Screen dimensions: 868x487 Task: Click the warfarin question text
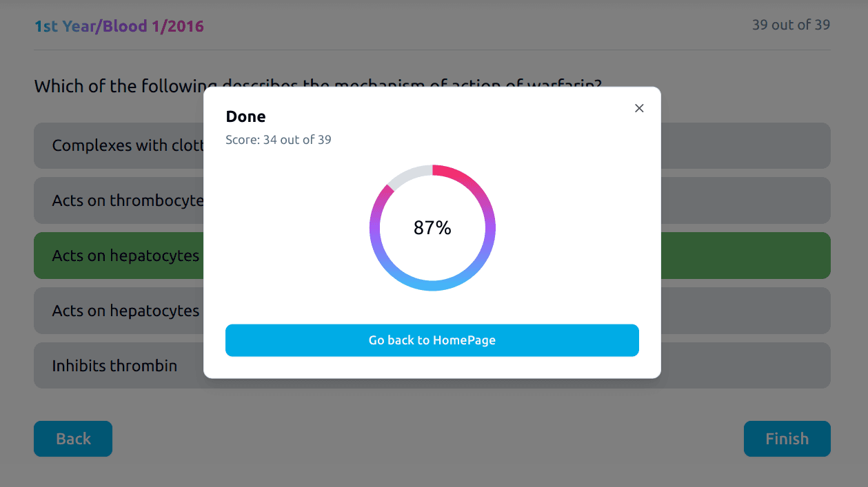pos(117,86)
